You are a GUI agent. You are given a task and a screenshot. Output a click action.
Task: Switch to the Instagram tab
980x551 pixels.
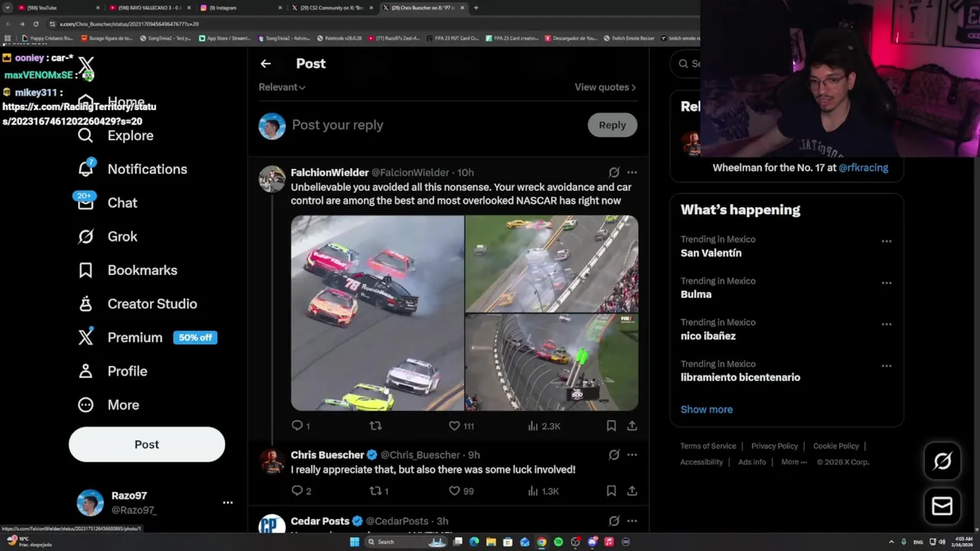[239, 8]
